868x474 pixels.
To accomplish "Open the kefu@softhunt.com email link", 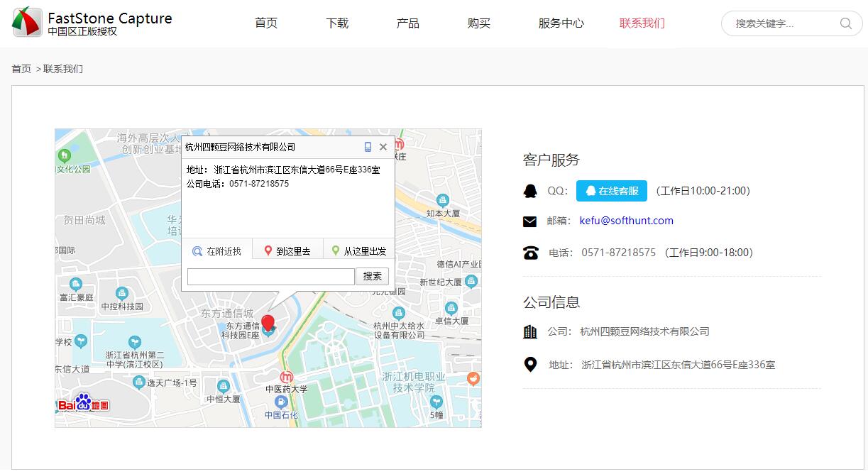I will click(627, 221).
